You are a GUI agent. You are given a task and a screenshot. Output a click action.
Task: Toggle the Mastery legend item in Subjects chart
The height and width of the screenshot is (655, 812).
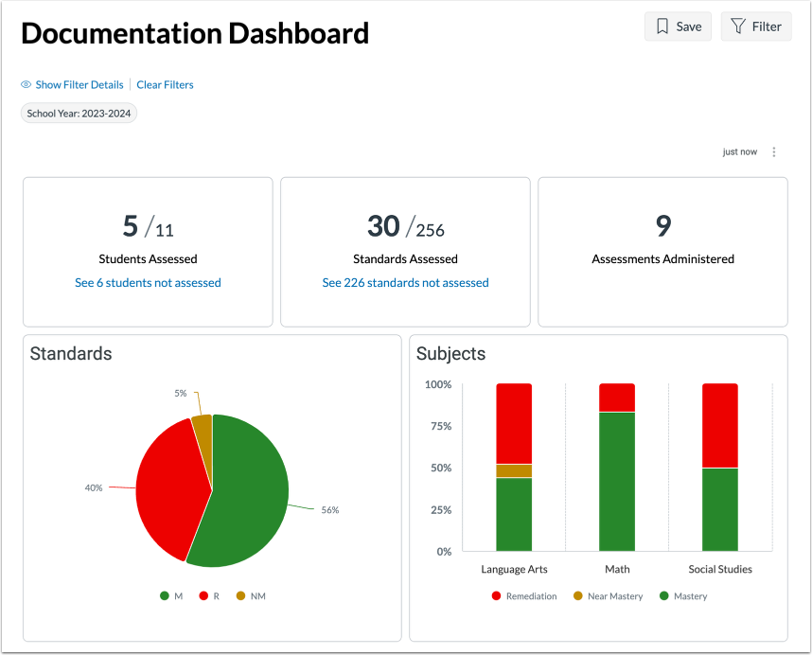click(x=683, y=596)
